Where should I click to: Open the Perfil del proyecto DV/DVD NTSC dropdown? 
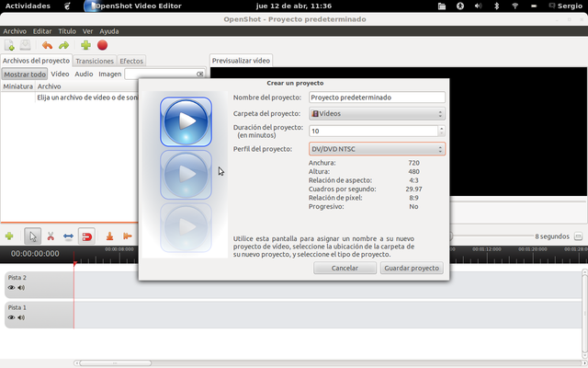377,149
